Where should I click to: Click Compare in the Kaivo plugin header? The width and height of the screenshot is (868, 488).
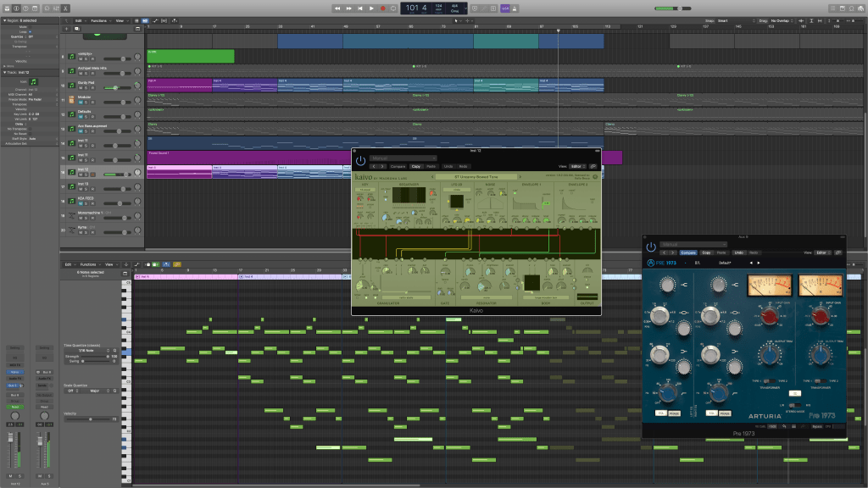coord(398,166)
